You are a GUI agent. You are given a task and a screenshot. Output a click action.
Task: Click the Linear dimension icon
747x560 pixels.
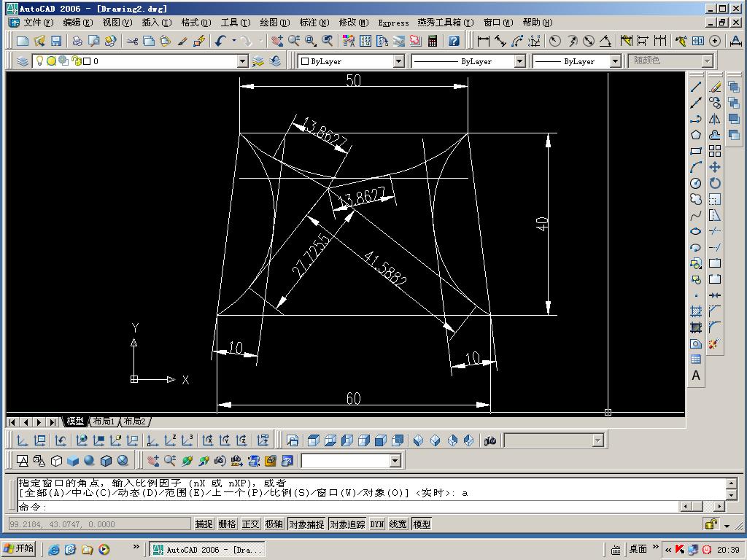point(483,41)
